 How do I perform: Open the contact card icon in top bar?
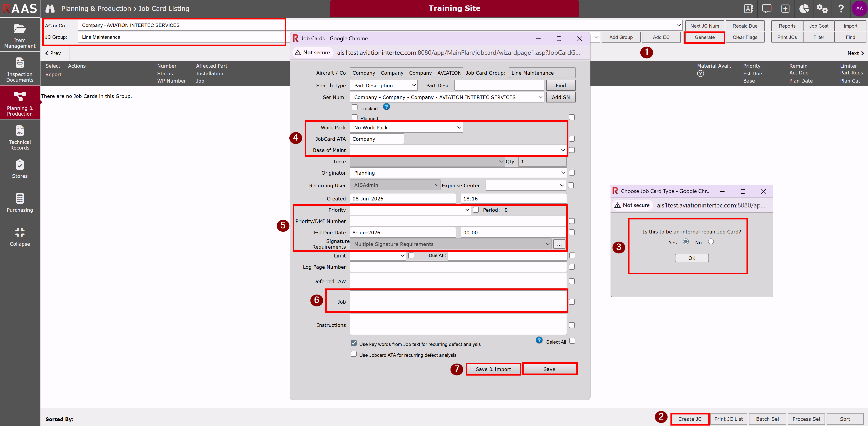[x=748, y=8]
